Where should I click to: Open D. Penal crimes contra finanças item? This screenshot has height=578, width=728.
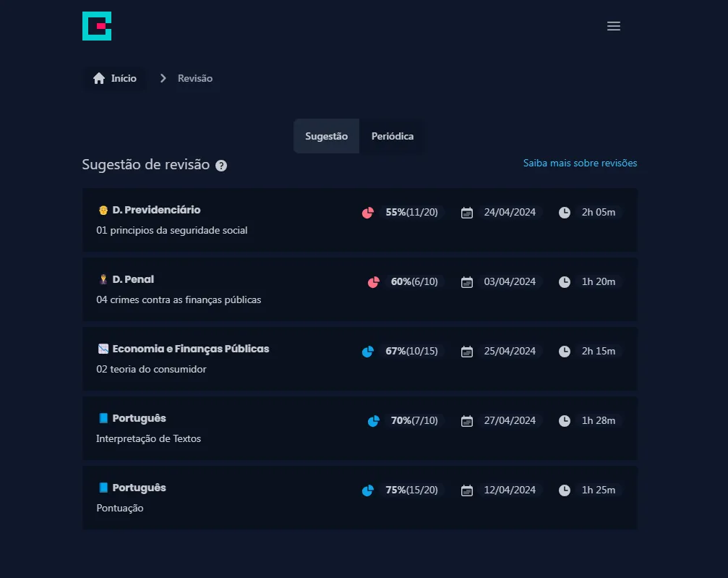point(360,289)
